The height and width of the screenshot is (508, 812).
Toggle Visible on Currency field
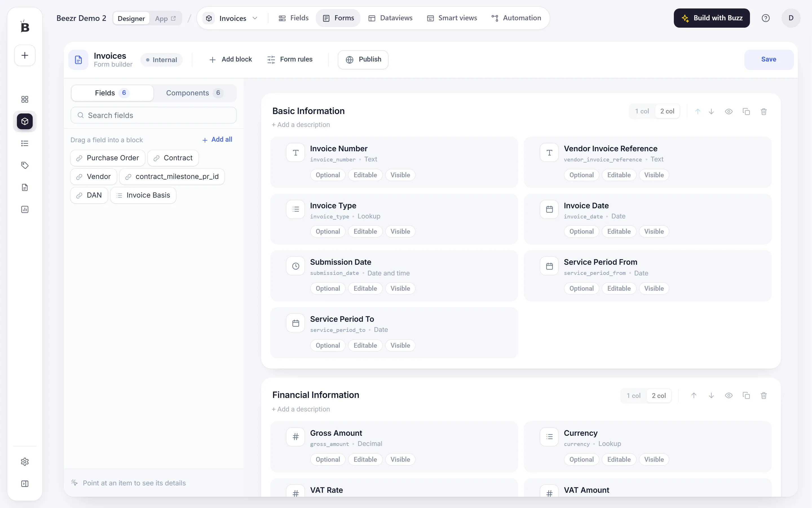click(654, 460)
